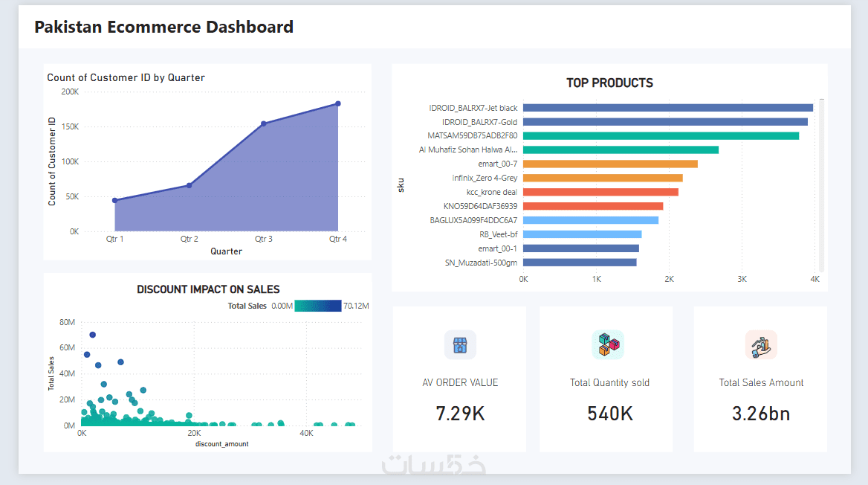The width and height of the screenshot is (868, 485).
Task: Click the money hand icon above Total Sales Amount
Action: coord(760,345)
